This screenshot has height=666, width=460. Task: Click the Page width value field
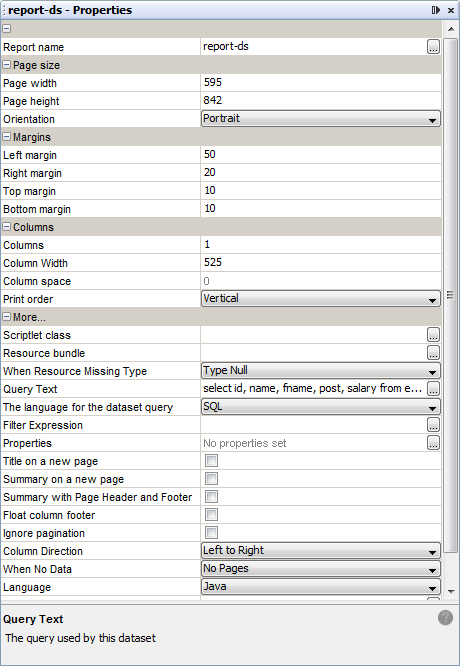321,82
